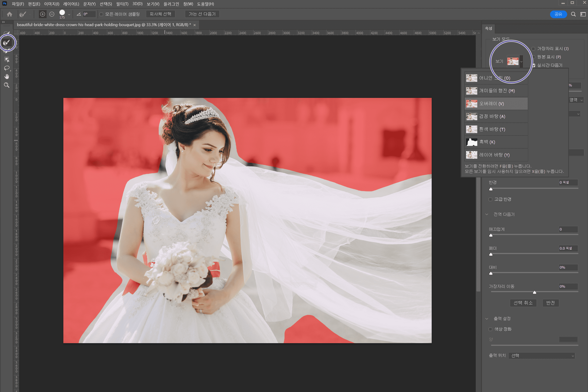Open the 출력 위치 dropdown
588x392 pixels.
(x=542, y=355)
